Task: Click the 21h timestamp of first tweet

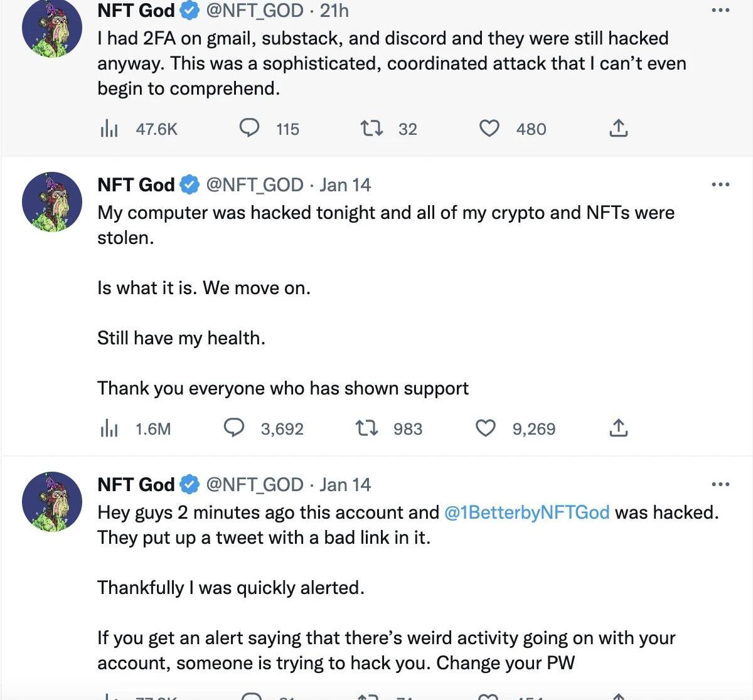Action: point(334,11)
